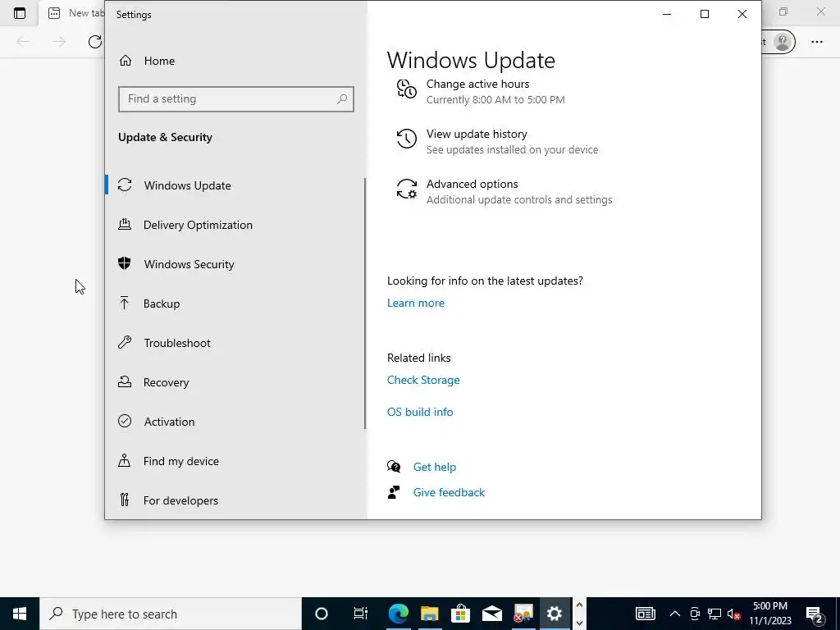Click taskbar scroll up arrow
The height and width of the screenshot is (630, 840).
tap(579, 605)
